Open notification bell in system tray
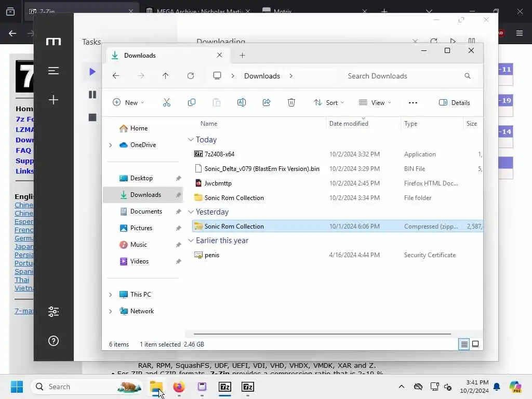This screenshot has width=532, height=399. 497,387
